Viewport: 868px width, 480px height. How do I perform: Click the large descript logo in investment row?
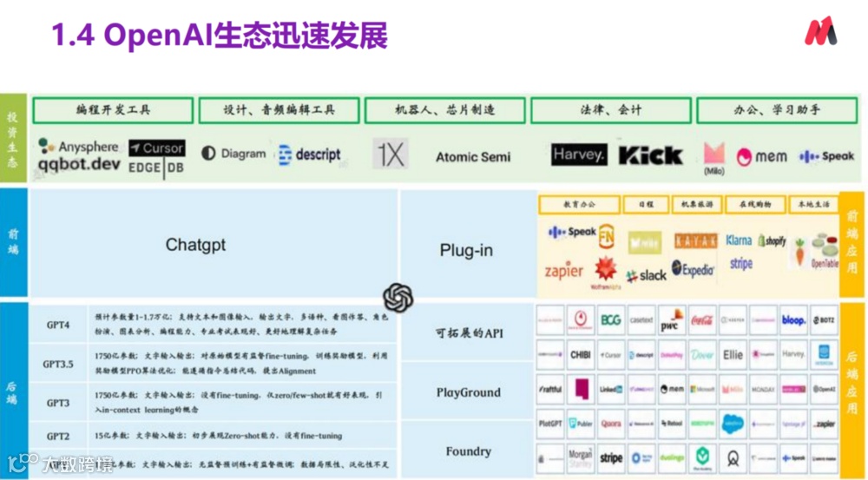click(310, 155)
